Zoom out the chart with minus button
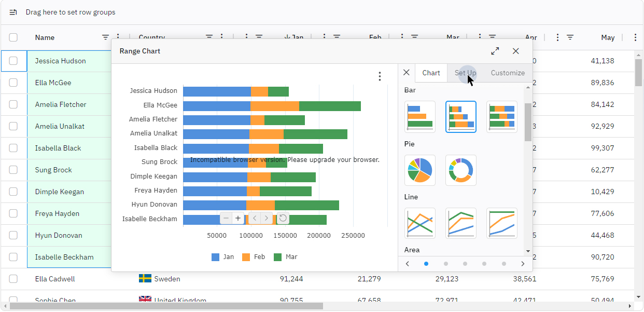This screenshot has width=644, height=312. coord(226,218)
